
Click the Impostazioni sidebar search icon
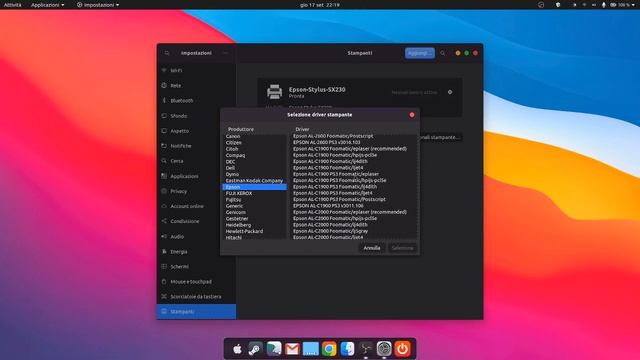coord(167,53)
